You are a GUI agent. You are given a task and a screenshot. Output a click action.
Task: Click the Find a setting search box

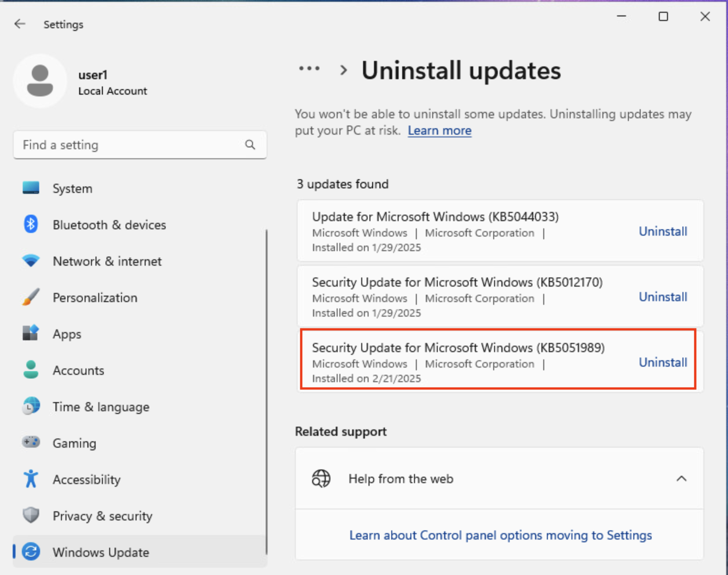point(132,145)
